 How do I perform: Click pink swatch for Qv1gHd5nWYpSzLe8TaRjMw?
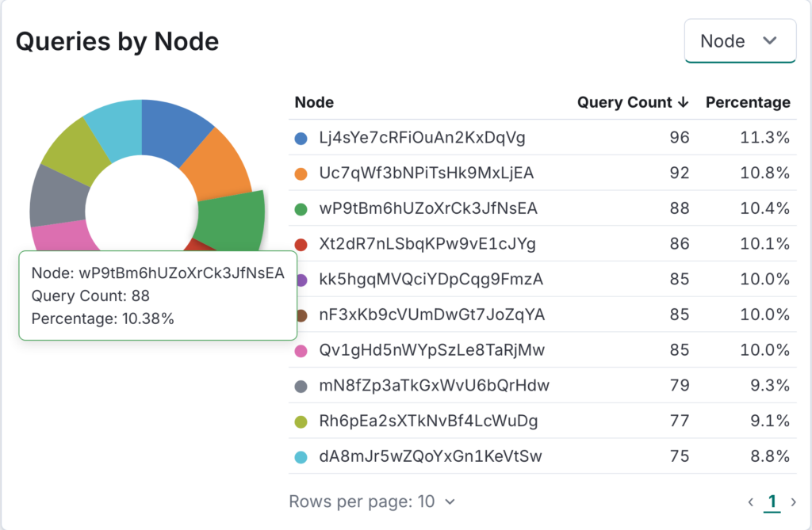[301, 351]
